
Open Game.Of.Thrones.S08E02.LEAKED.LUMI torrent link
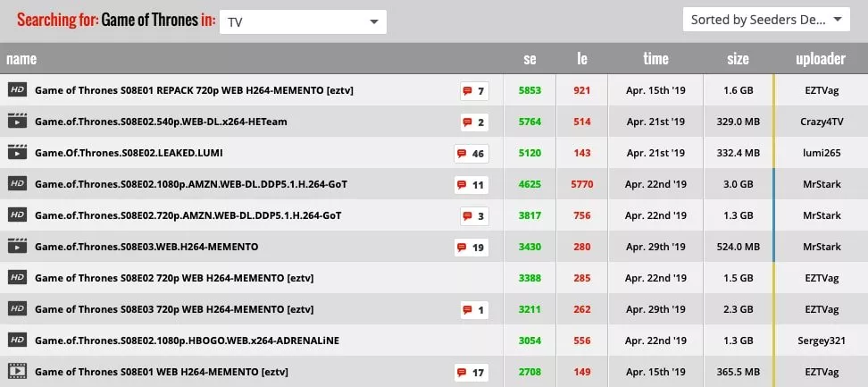click(122, 153)
